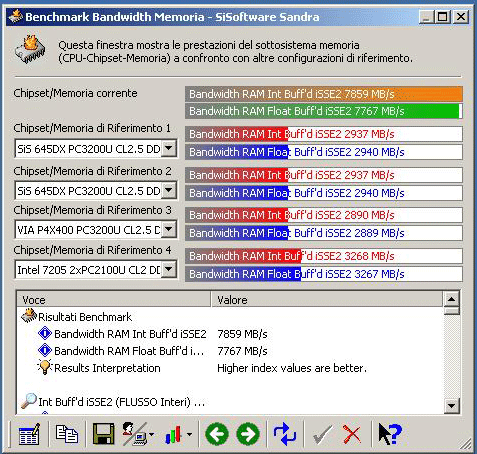The height and width of the screenshot is (454, 477).
Task: Copy results using the copy documents icon
Action: pos(67,434)
